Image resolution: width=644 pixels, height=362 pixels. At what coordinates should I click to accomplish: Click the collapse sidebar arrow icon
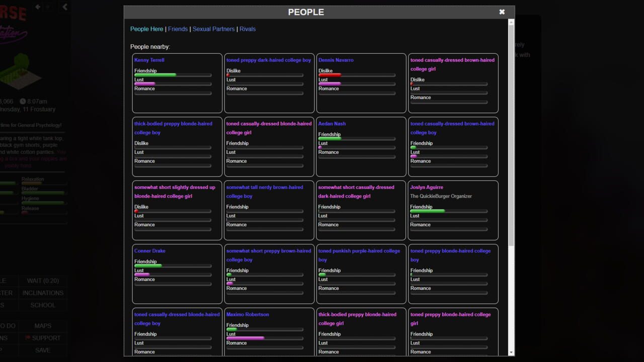[x=65, y=7]
